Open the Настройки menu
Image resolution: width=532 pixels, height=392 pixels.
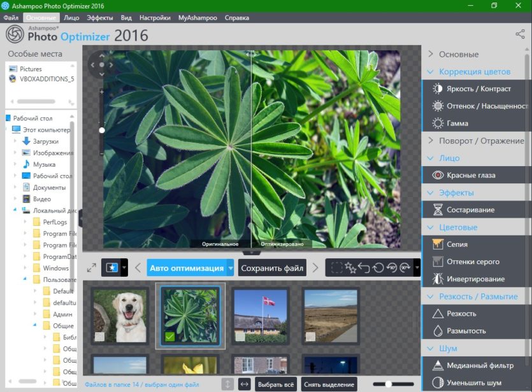155,18
